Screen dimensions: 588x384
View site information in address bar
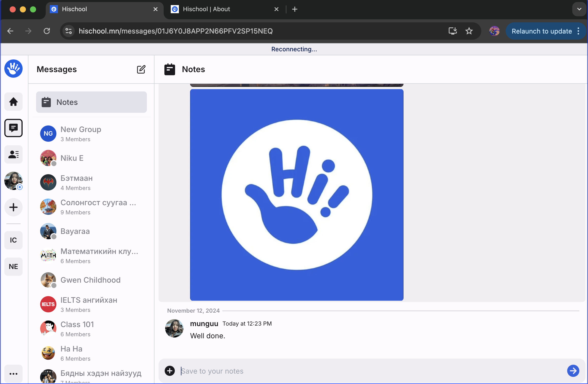point(69,31)
